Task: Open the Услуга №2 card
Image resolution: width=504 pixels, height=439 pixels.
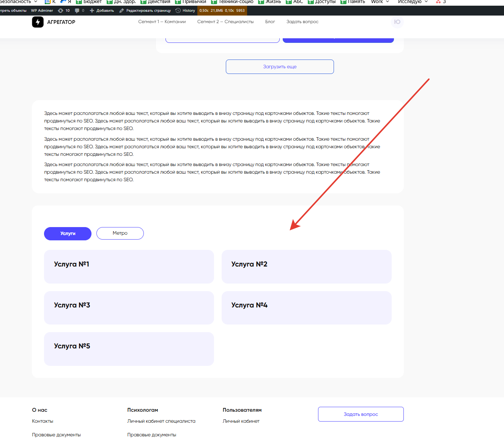Action: [x=306, y=267]
